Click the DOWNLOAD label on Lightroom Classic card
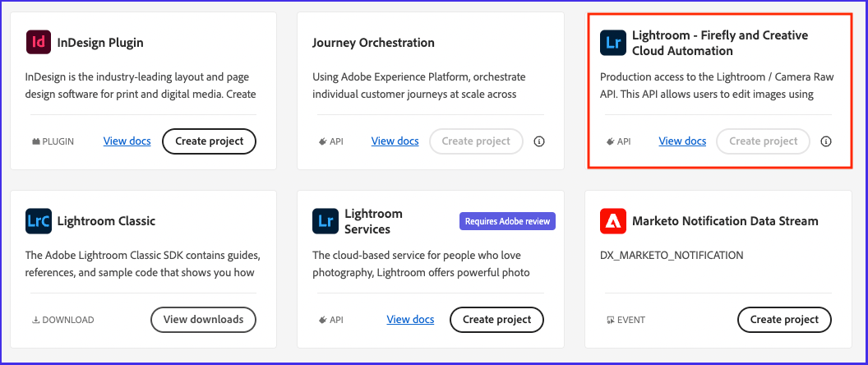The width and height of the screenshot is (868, 365). 68,320
